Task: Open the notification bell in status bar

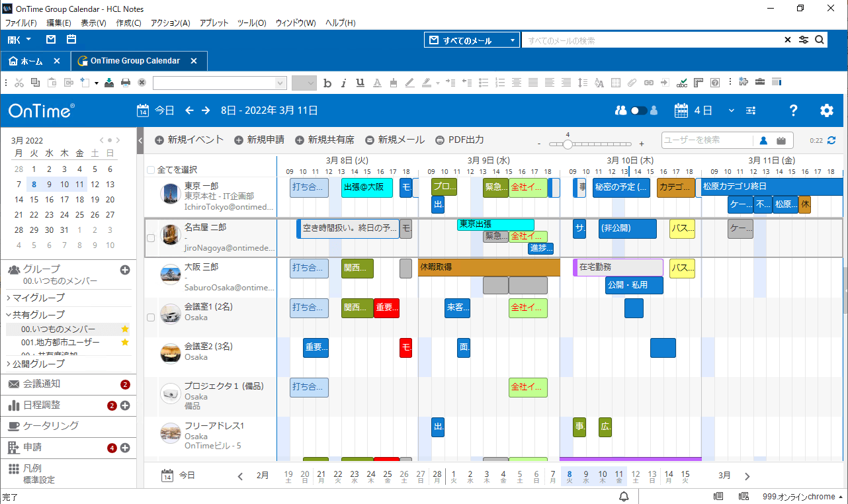Action: pos(624,497)
